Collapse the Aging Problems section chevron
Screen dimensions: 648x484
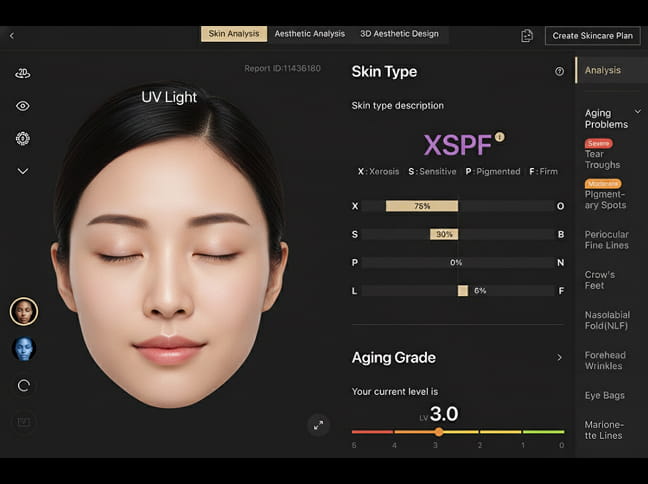click(x=638, y=111)
